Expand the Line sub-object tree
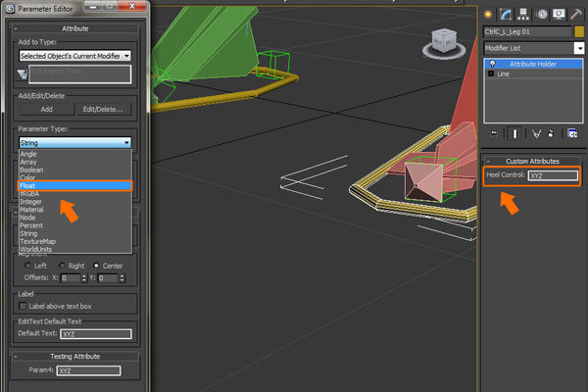588x392 pixels. 491,73
